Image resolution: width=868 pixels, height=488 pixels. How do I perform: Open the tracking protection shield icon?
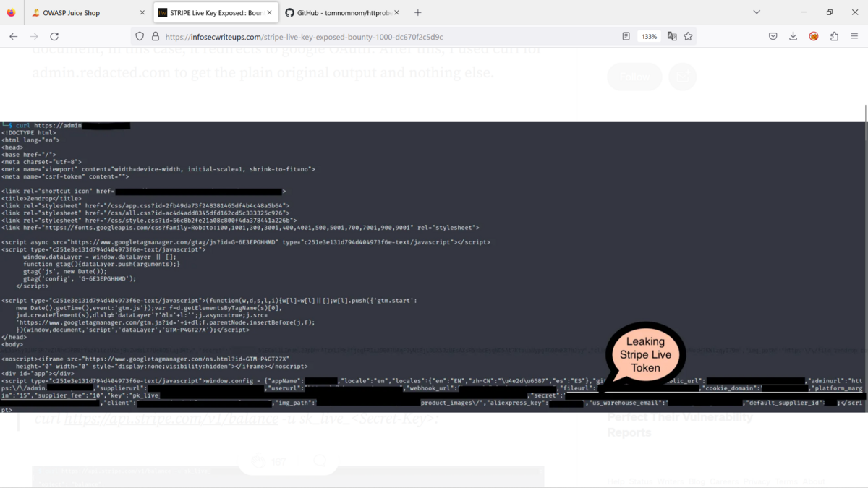(140, 36)
